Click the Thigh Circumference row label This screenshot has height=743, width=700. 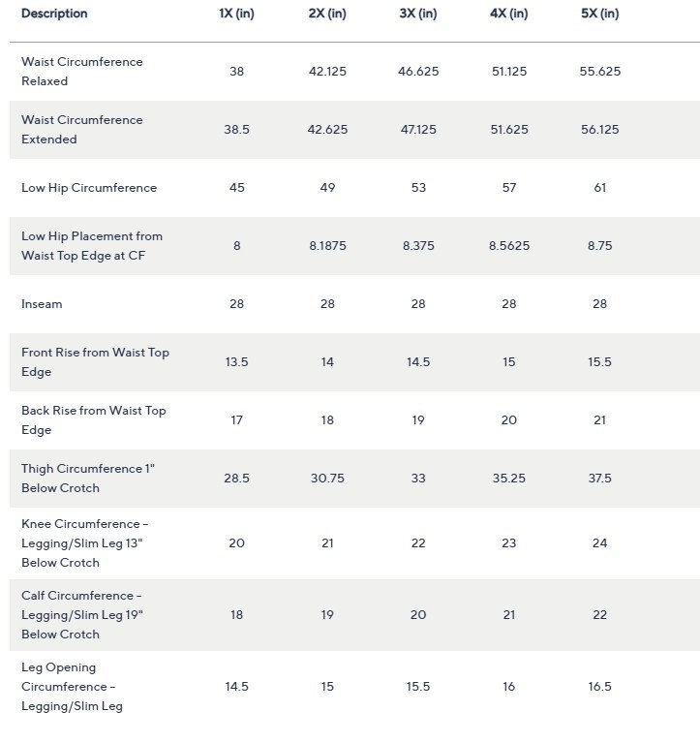coord(88,479)
